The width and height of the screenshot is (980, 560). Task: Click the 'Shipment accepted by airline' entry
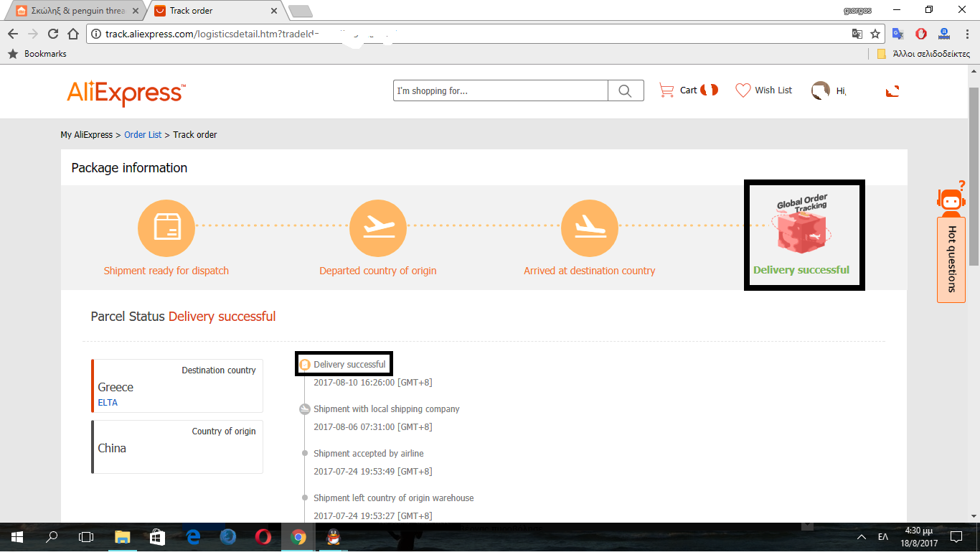point(369,454)
